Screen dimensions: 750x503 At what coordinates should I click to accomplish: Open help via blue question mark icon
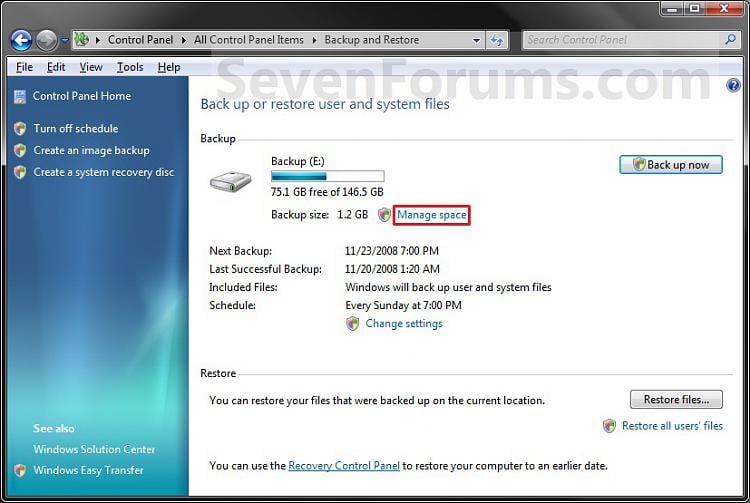pos(733,86)
